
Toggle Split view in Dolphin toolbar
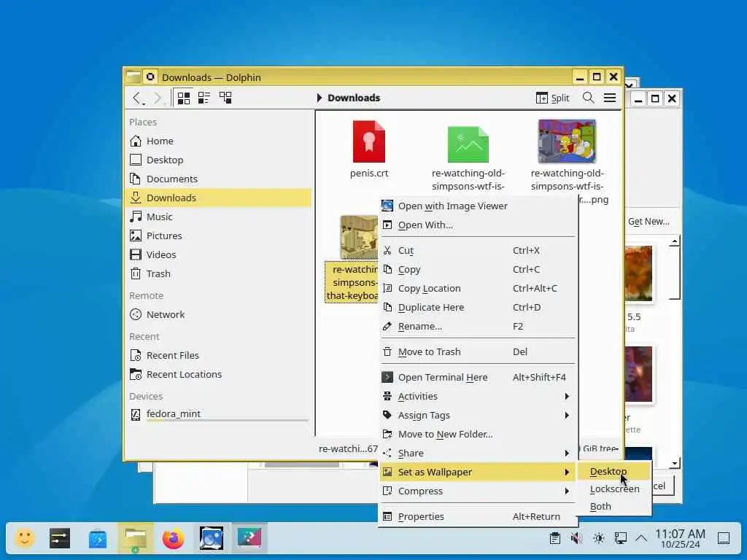click(553, 98)
